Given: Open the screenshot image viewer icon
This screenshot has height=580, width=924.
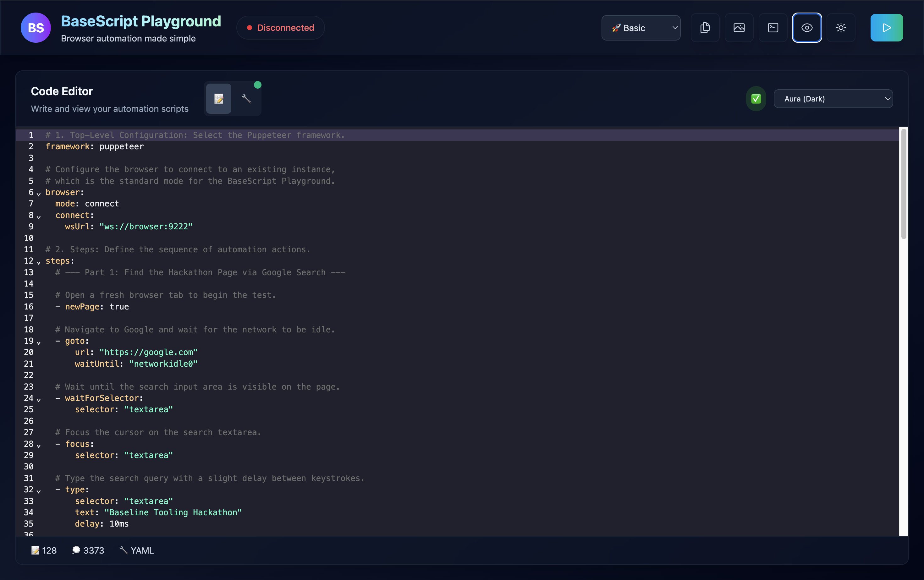Looking at the screenshot, I should coord(739,28).
